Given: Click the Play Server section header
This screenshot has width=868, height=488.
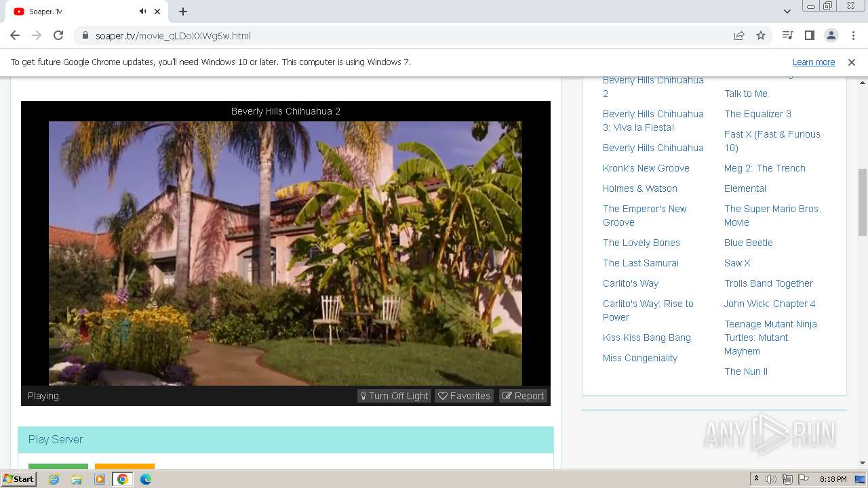Looking at the screenshot, I should pos(285,439).
